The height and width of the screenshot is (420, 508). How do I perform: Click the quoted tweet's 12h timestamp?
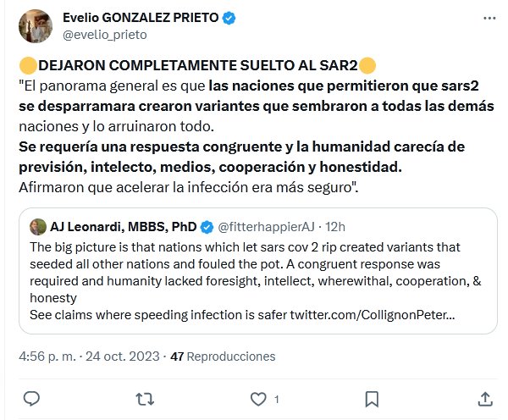tap(337, 227)
